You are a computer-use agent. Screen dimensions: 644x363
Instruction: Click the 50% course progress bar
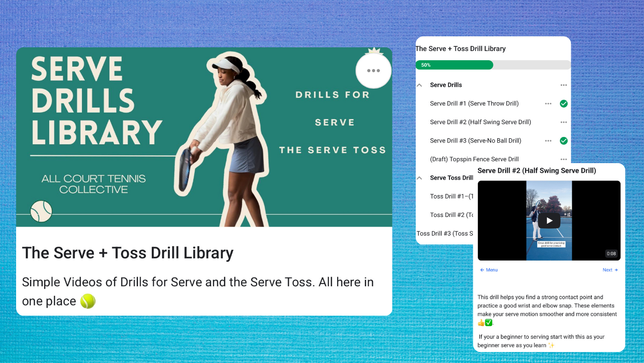(493, 65)
